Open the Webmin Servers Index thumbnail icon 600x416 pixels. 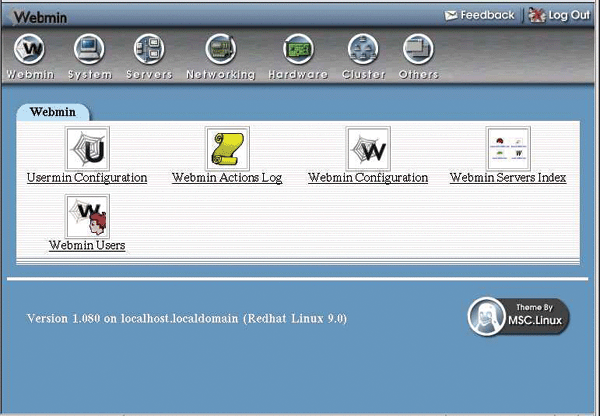coord(508,148)
